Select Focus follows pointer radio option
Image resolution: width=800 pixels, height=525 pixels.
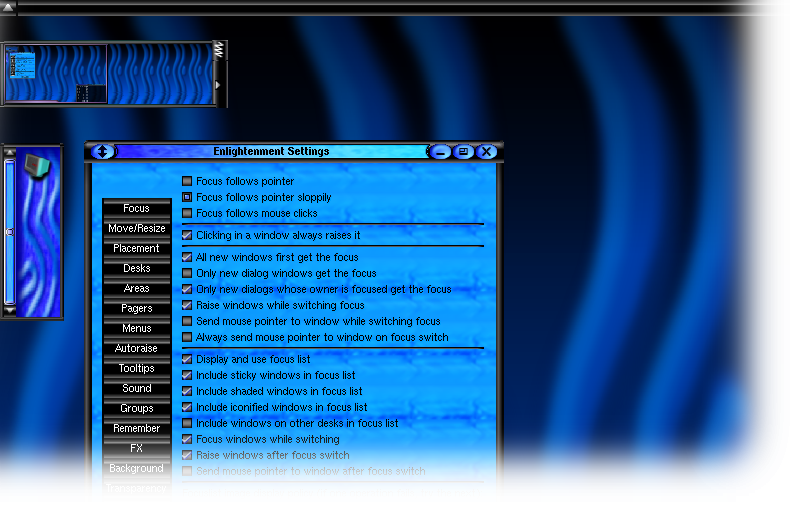(187, 181)
